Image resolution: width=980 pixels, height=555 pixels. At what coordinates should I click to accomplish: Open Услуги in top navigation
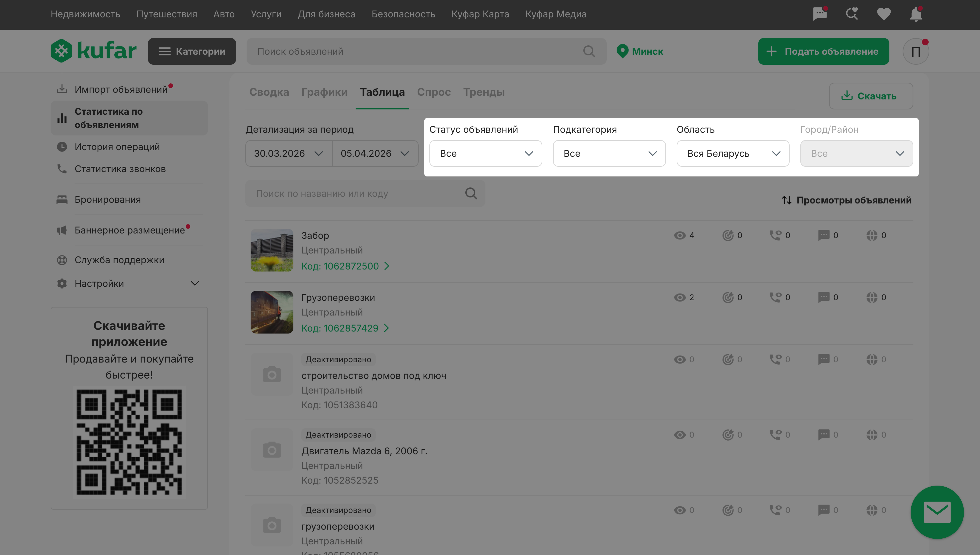pos(266,14)
